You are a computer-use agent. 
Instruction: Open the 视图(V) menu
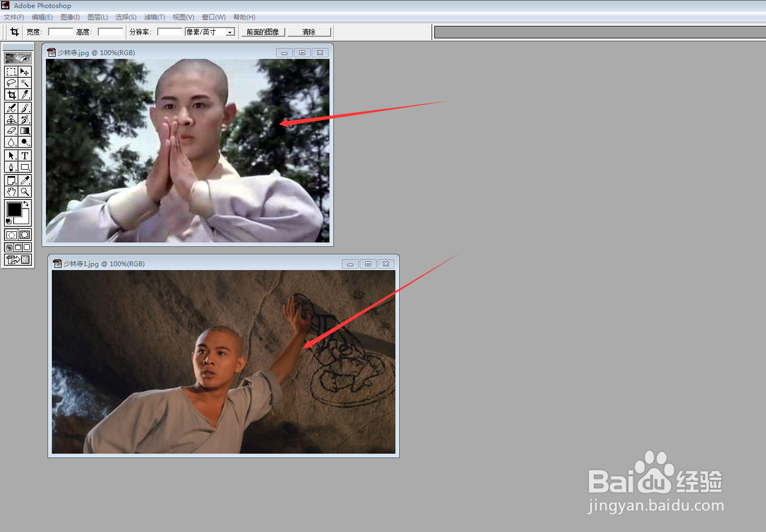coord(184,17)
